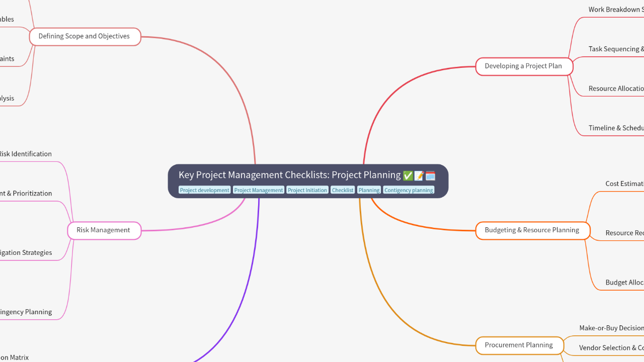Select the Timeline & Schedule subtopic
644x362 pixels.
(x=616, y=128)
